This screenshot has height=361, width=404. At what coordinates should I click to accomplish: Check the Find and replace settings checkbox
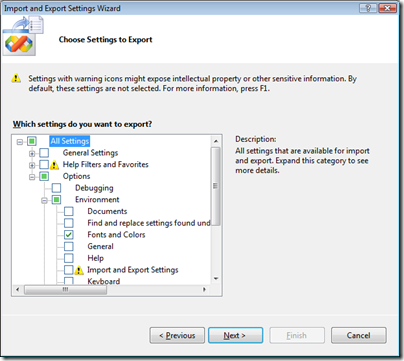click(69, 223)
